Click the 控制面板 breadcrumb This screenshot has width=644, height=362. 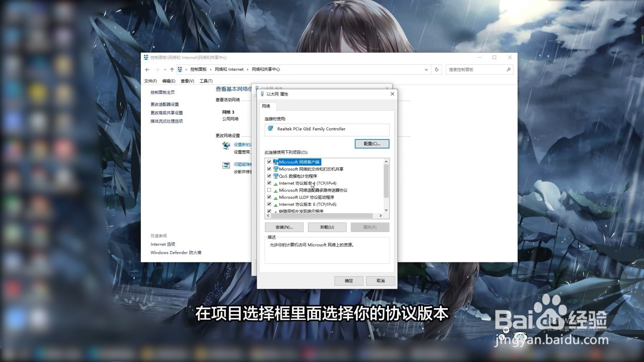point(198,70)
